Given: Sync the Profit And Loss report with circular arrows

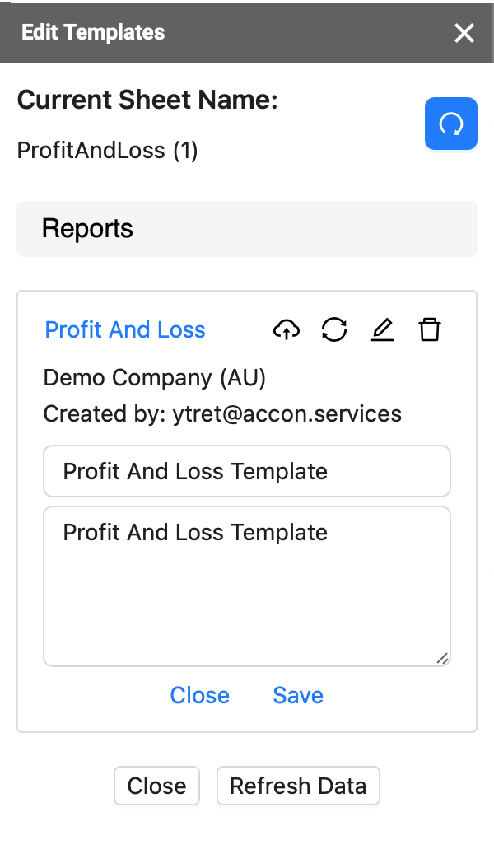Looking at the screenshot, I should tap(334, 330).
